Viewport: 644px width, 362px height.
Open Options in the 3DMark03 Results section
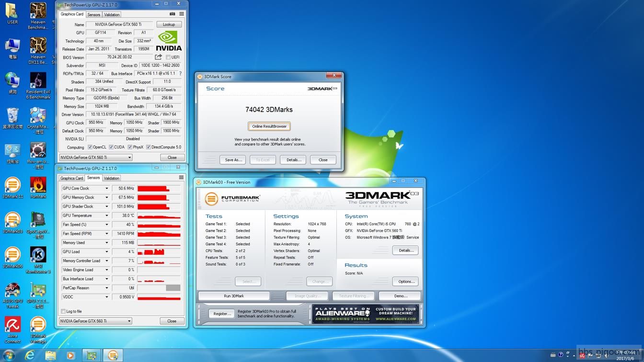(x=405, y=282)
